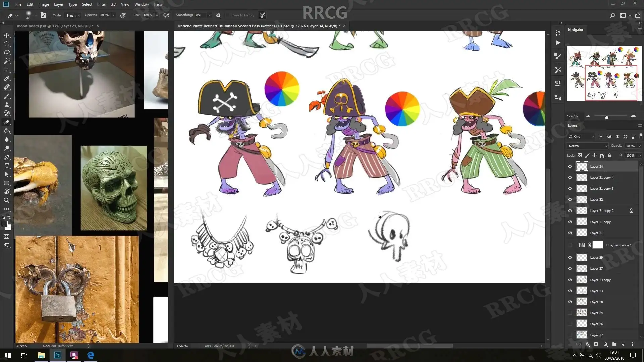Open the Filter menu

tap(102, 4)
